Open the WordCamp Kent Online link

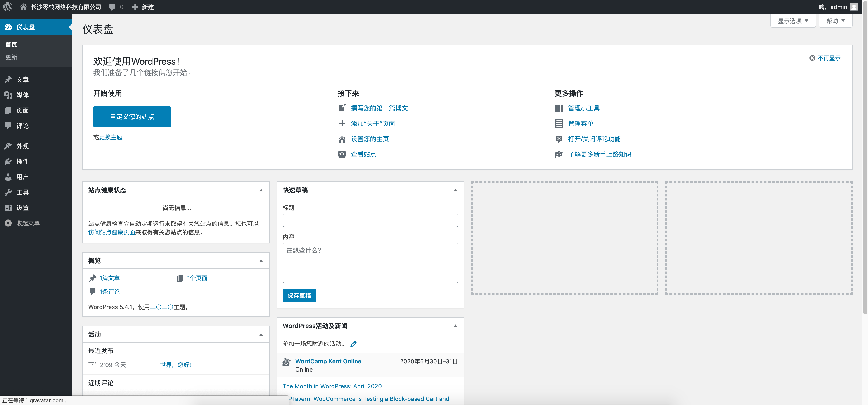point(328,361)
